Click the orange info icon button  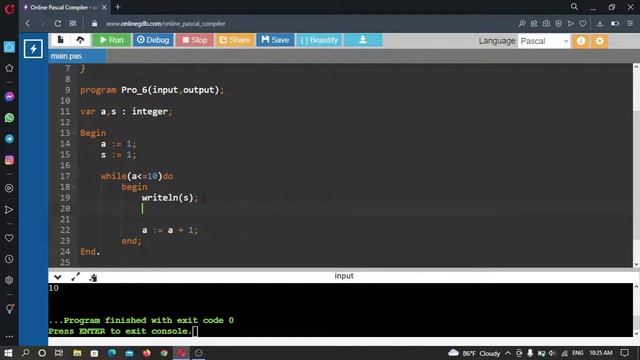pos(581,41)
